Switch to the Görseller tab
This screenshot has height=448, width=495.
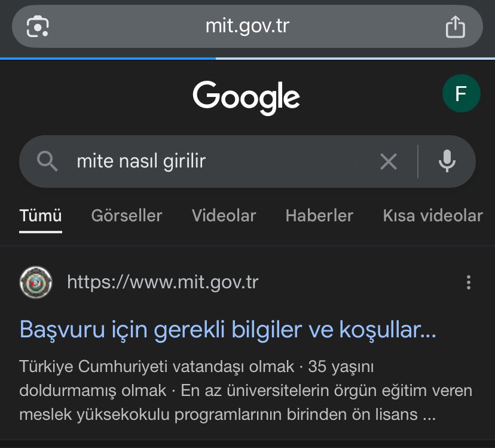tap(127, 216)
